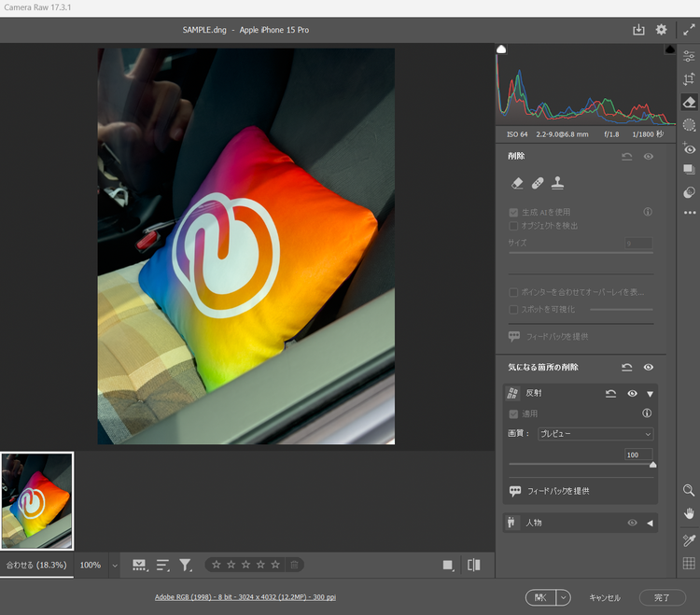Image resolution: width=700 pixels, height=615 pixels.
Task: Toggle the 適用 checkbox under 反射
Action: pyautogui.click(x=513, y=414)
